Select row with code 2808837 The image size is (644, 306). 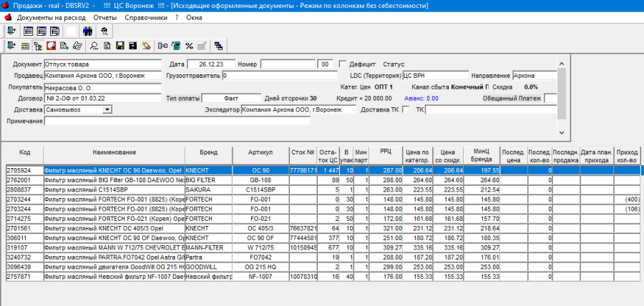[x=323, y=189]
